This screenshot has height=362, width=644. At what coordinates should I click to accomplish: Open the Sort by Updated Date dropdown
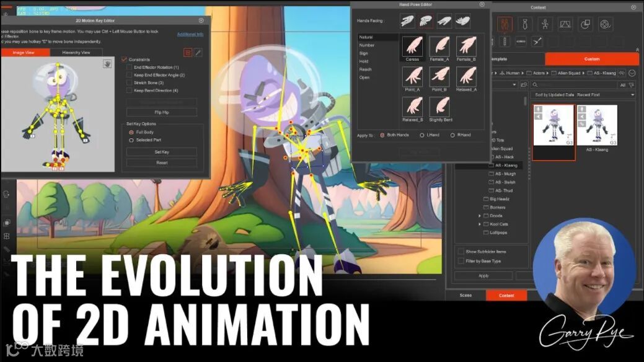pyautogui.click(x=584, y=95)
